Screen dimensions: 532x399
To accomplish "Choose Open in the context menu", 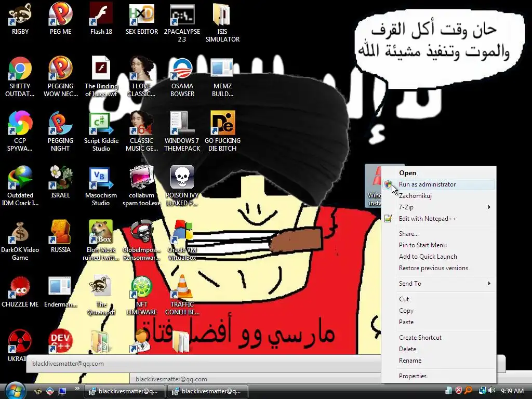I will pyautogui.click(x=438, y=173).
